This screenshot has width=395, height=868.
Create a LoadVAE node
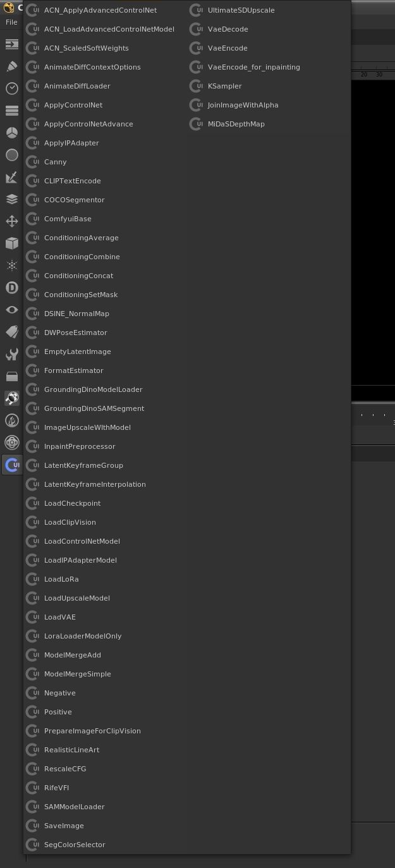pos(59,617)
